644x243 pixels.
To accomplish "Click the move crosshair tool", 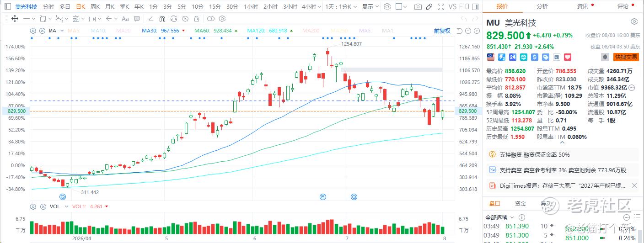I will [x=14, y=19].
